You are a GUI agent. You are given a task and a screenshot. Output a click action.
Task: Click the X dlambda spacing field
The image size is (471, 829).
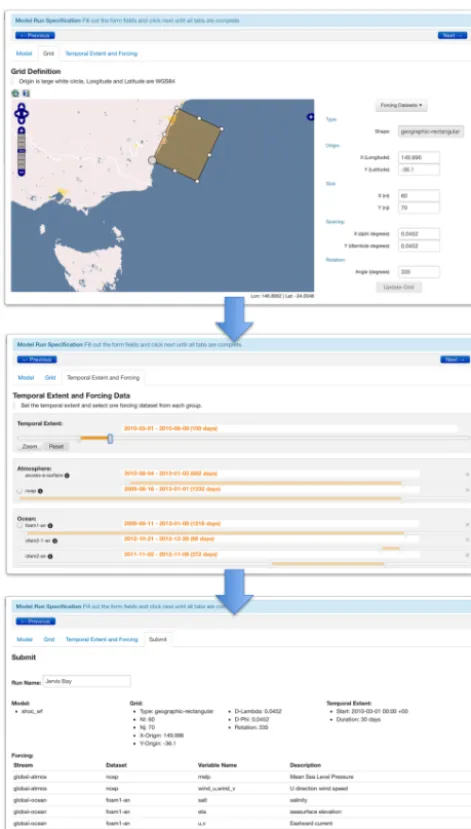point(419,234)
